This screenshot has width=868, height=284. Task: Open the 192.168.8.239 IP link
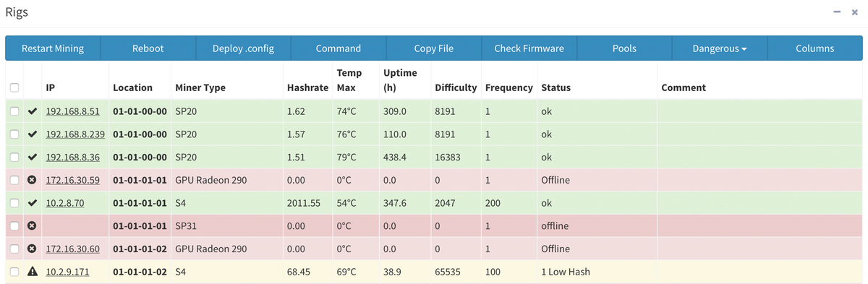tap(75, 135)
